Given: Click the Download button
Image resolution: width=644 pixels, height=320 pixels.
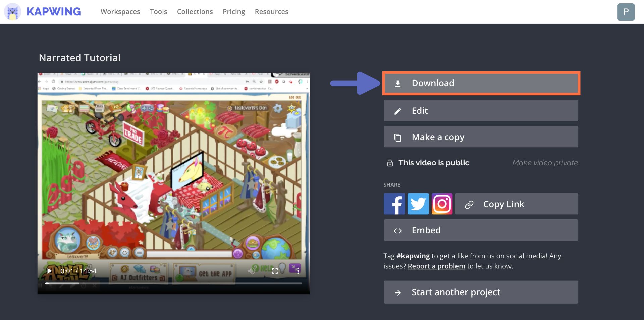Looking at the screenshot, I should [x=481, y=83].
